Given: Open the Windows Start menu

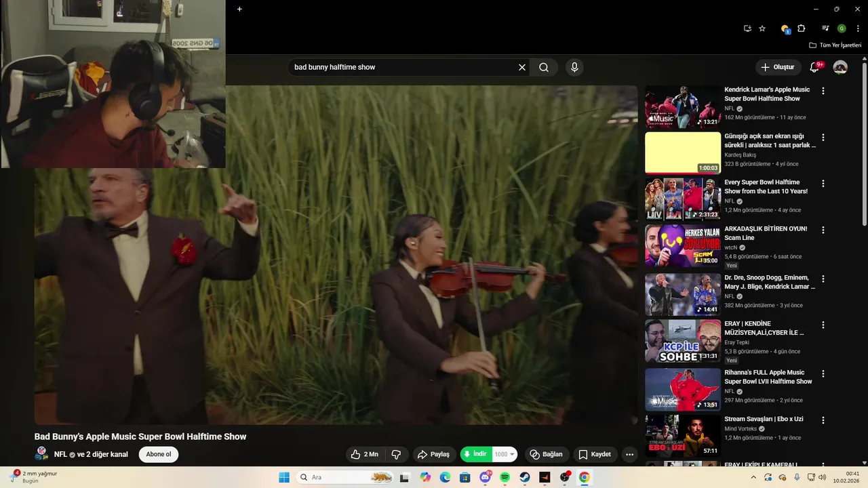Looking at the screenshot, I should coord(283,477).
